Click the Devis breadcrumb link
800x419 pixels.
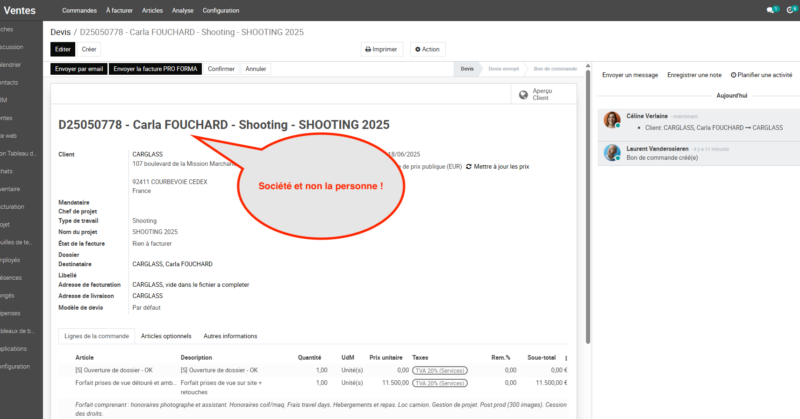pyautogui.click(x=60, y=32)
